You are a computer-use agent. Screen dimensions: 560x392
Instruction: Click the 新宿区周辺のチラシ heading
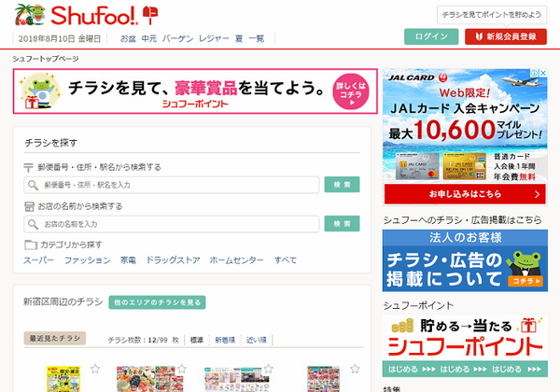tap(63, 302)
